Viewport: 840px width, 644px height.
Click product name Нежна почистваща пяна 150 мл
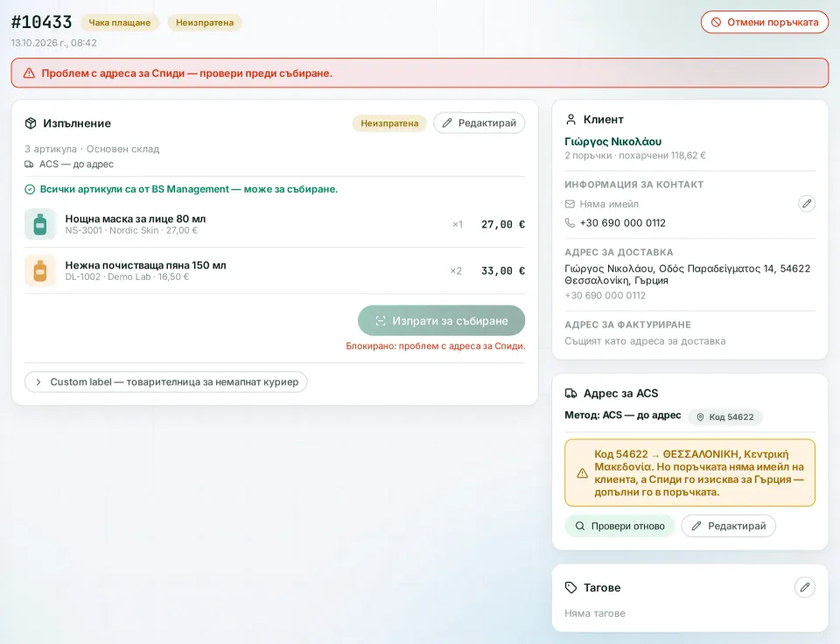146,265
